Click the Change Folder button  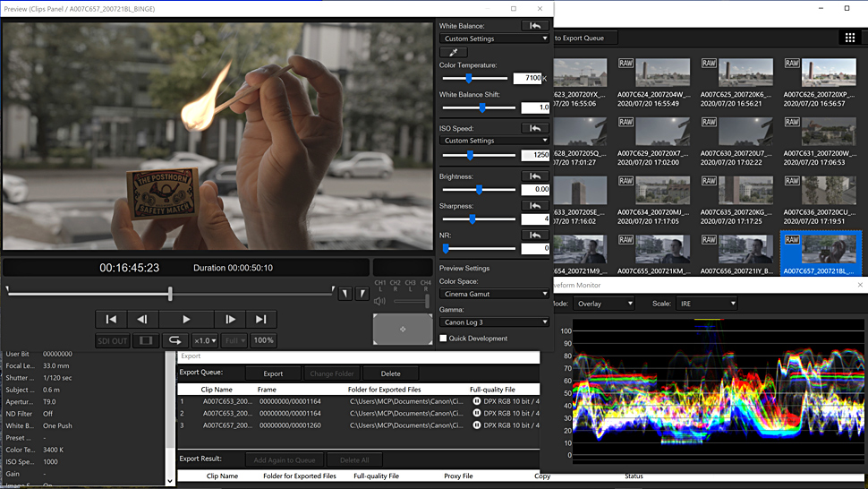[332, 373]
